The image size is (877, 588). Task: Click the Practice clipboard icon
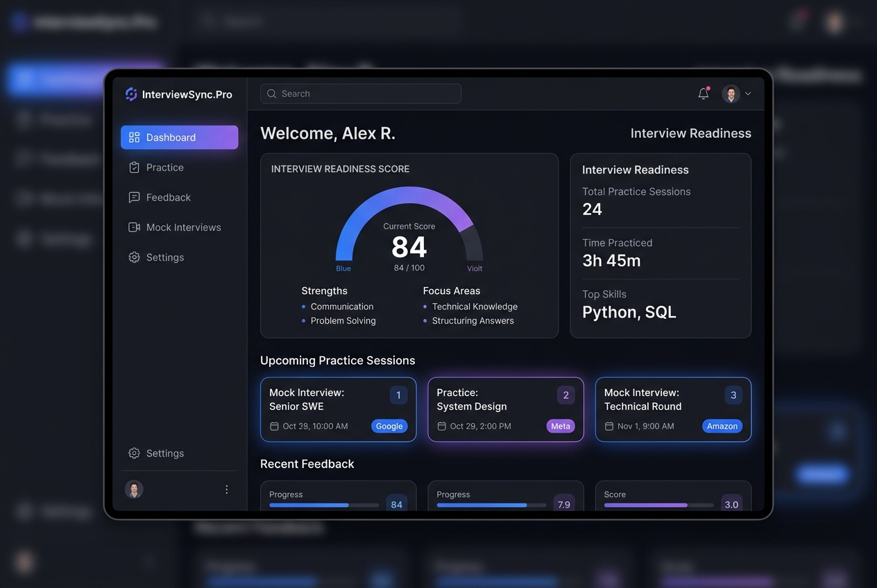[135, 167]
